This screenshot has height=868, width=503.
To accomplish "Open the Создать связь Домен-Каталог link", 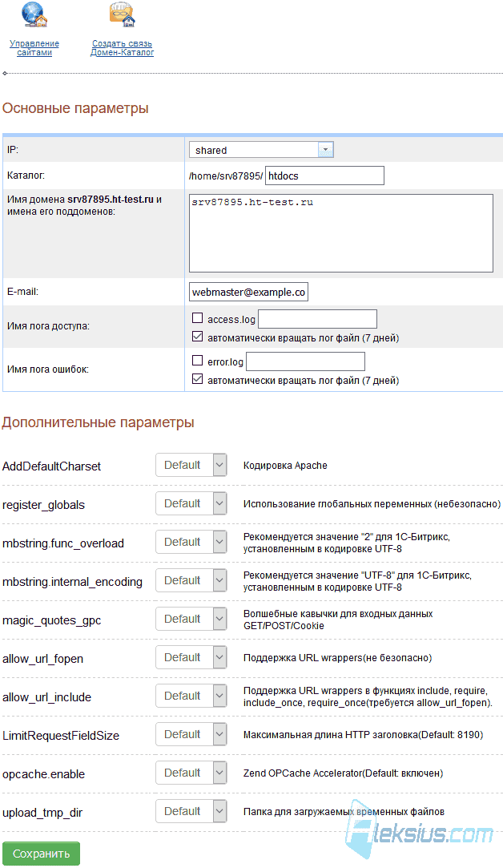I will point(123,47).
